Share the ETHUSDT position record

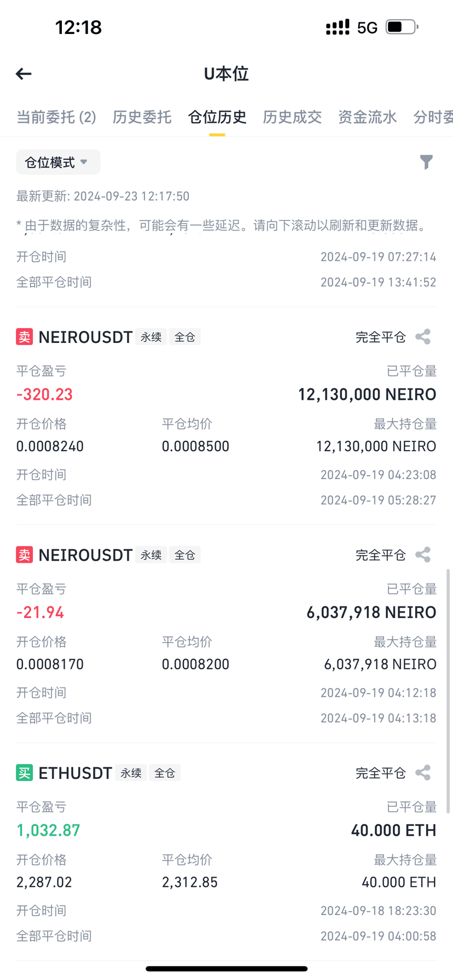423,773
